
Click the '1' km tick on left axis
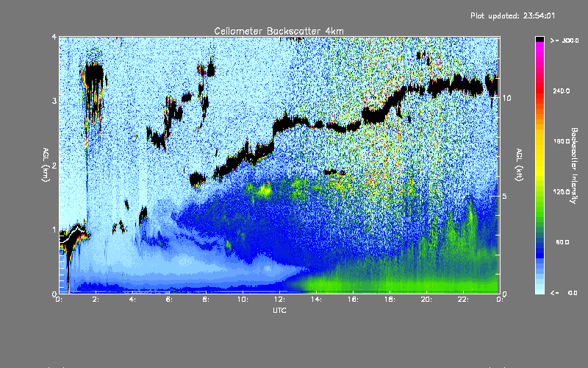(x=54, y=230)
